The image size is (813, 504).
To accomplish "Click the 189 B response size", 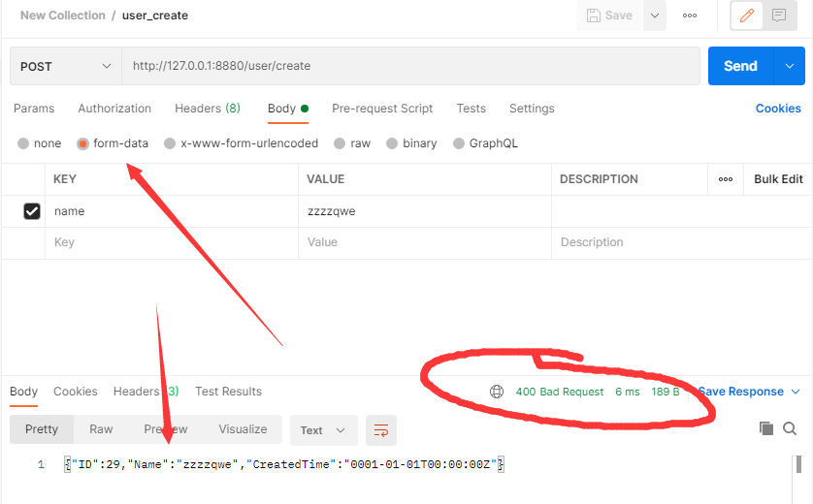I will click(666, 393).
